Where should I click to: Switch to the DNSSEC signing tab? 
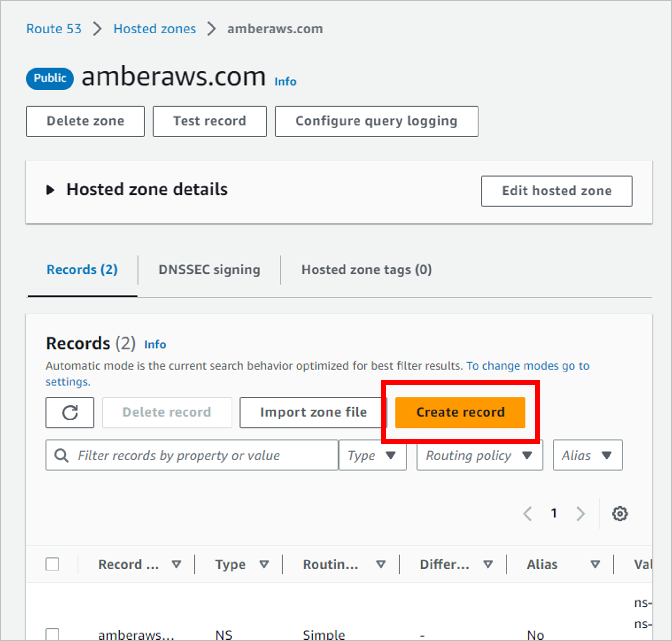point(209,270)
